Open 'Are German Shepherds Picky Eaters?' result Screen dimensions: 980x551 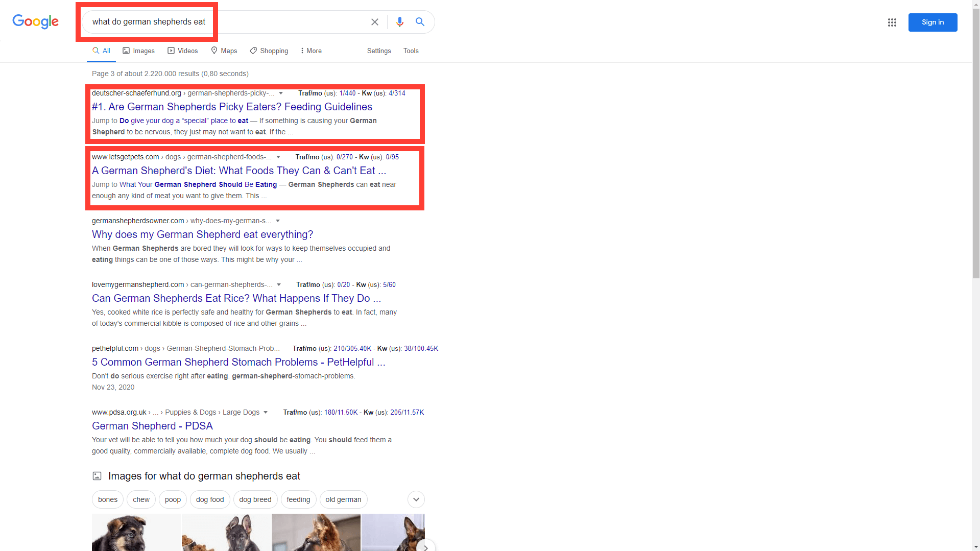[232, 107]
